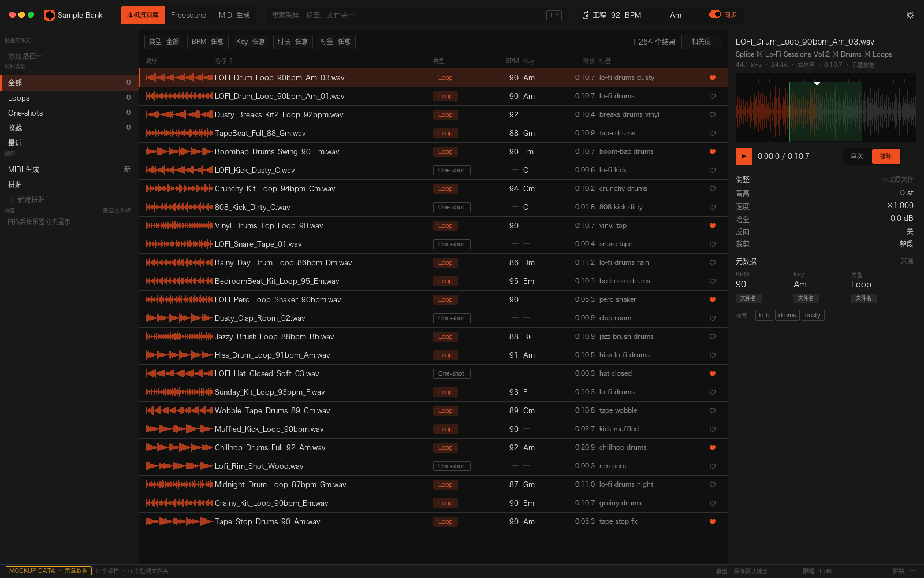
Task: Select 循环 loop playback mode
Action: click(886, 156)
